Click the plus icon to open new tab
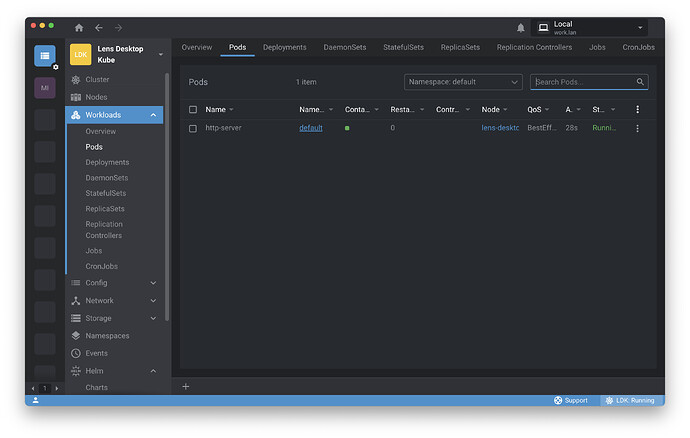This screenshot has width=690, height=438. tap(185, 386)
